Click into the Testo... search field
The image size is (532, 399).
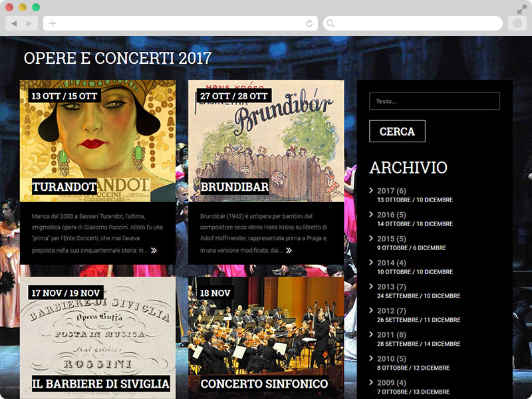coord(434,101)
